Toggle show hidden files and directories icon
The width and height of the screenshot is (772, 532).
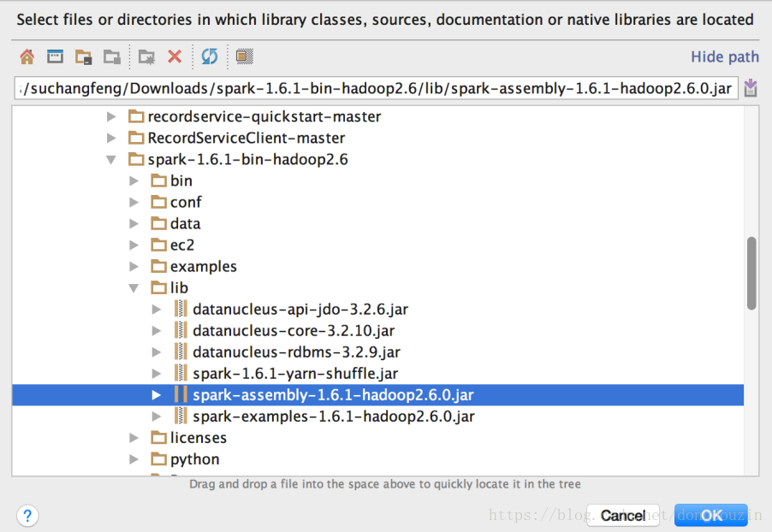click(x=245, y=56)
